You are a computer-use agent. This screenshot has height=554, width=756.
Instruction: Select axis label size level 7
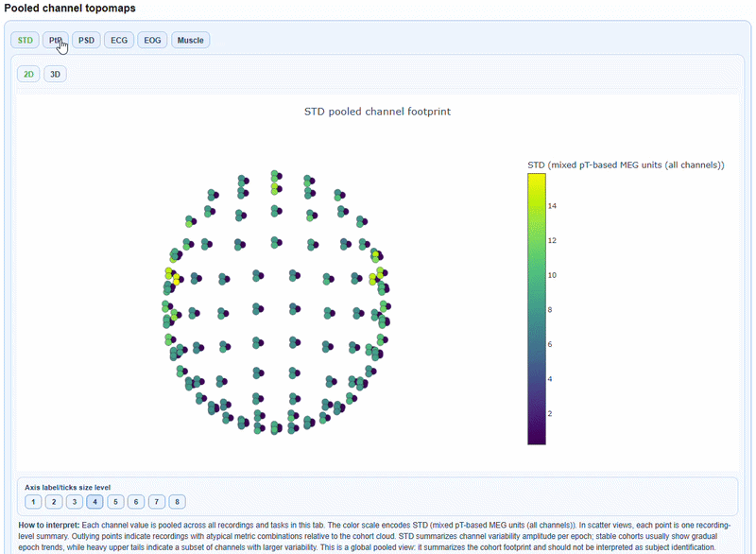coord(157,501)
